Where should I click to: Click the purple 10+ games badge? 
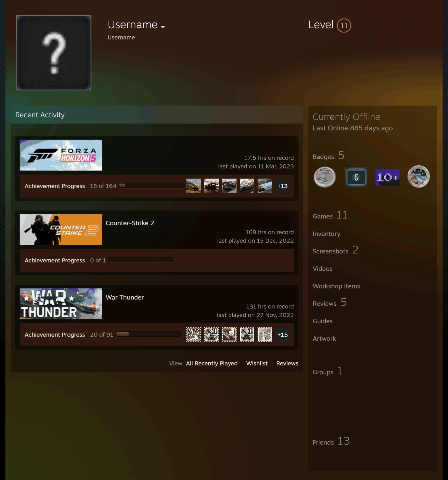tap(387, 177)
